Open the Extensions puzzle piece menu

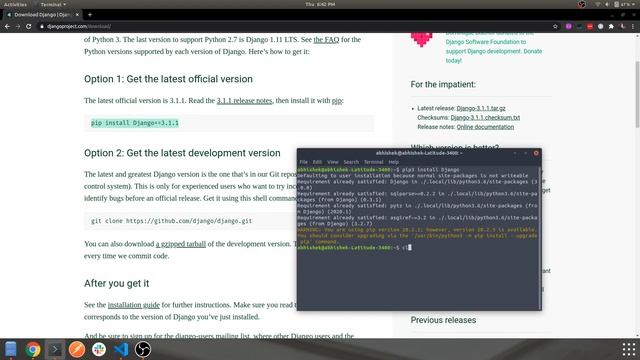pos(611,26)
